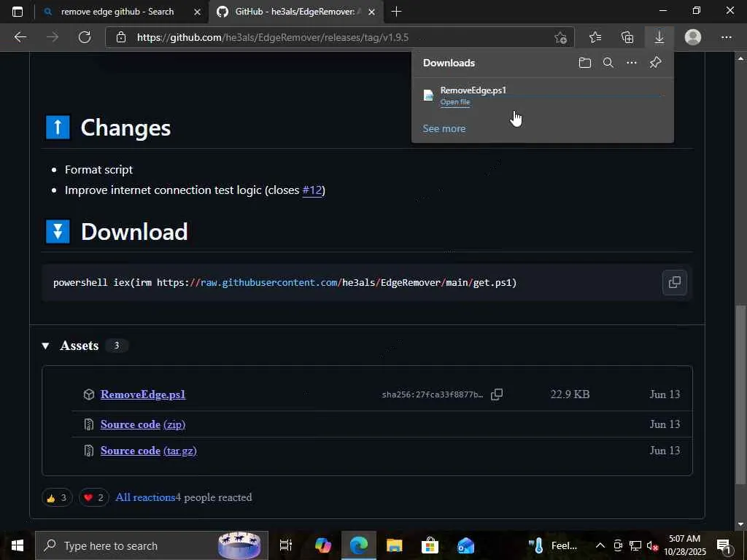Open issue #12 link

pos(312,190)
